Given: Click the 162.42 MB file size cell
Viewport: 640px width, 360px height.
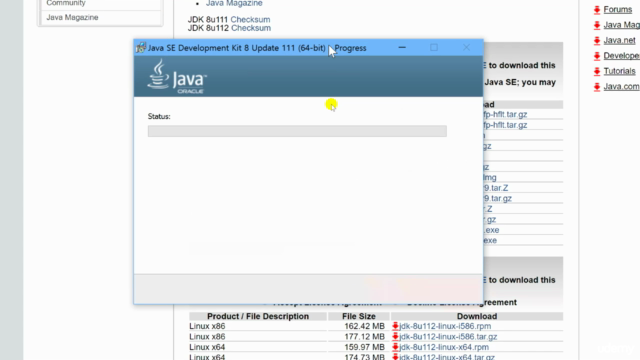Looking at the screenshot, I should click(364, 326).
